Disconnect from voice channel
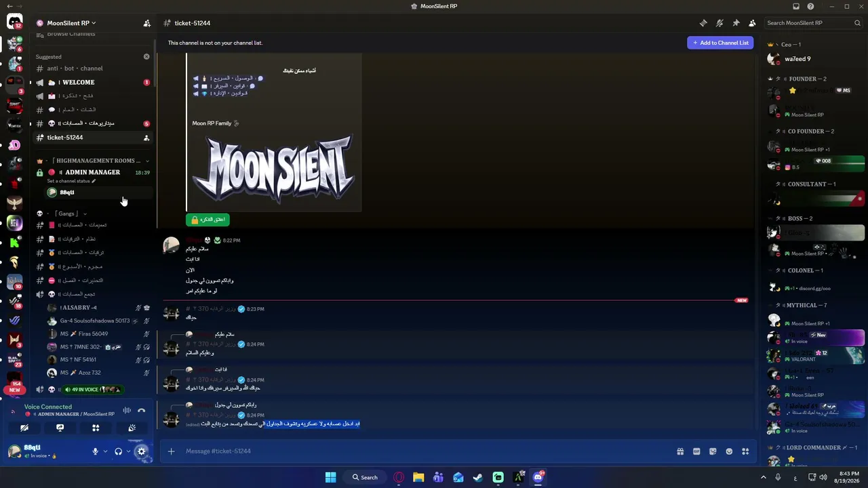868x488 pixels. (141, 410)
